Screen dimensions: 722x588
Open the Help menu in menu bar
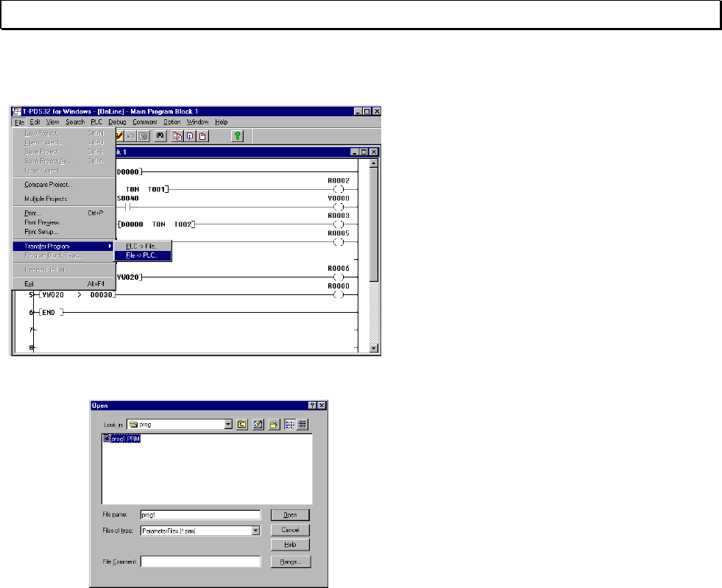221,122
